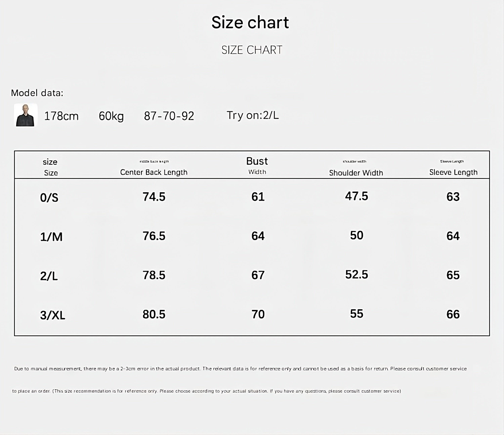
Task: Click the model photo thumbnail
Action: 26,115
